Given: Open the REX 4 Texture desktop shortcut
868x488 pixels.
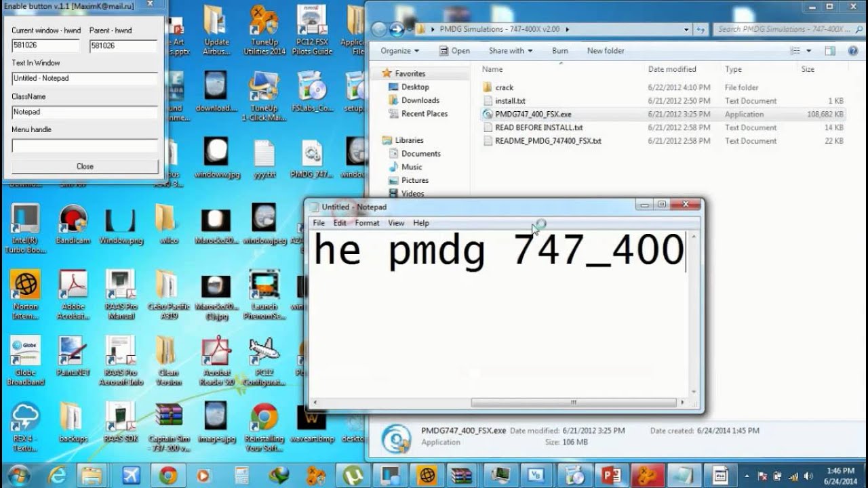Looking at the screenshot, I should tap(26, 427).
